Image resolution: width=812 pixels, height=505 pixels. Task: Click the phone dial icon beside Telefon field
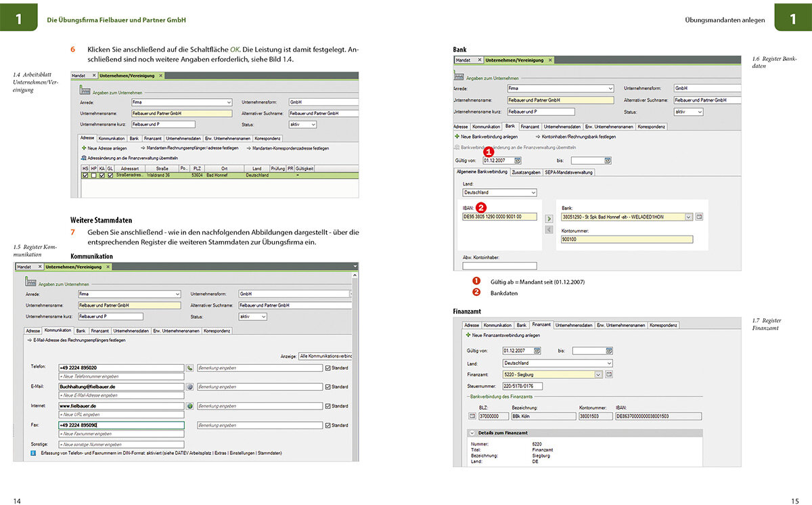coord(190,368)
